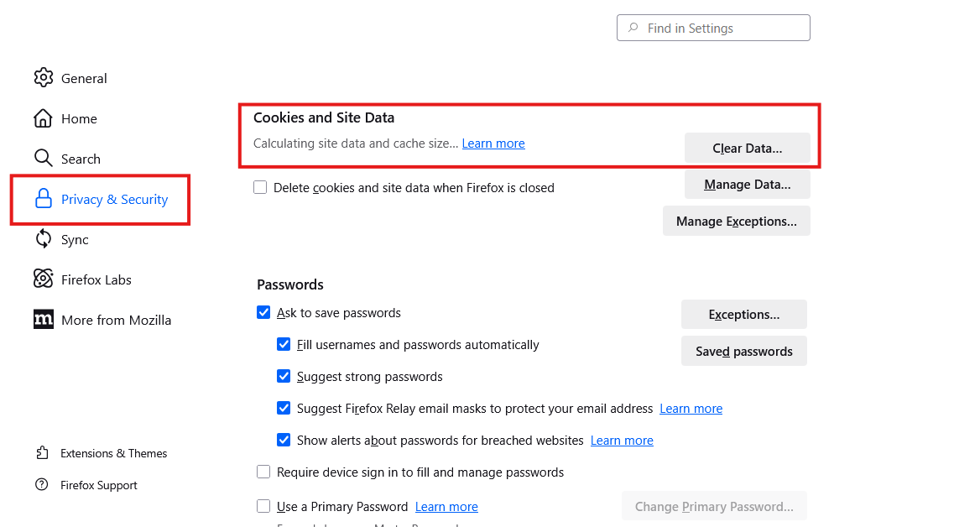Switch to the General settings section
Viewport: 980px width, 527px height.
[84, 77]
